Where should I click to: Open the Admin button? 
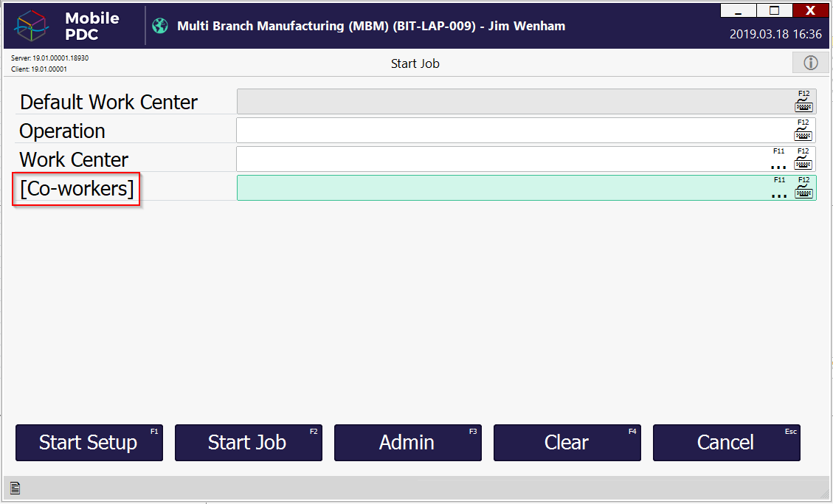tap(407, 443)
